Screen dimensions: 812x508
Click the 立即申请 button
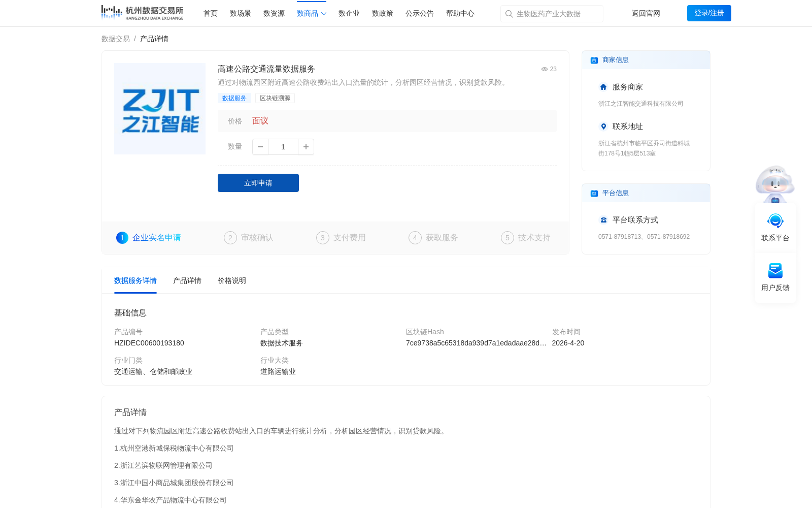click(258, 183)
